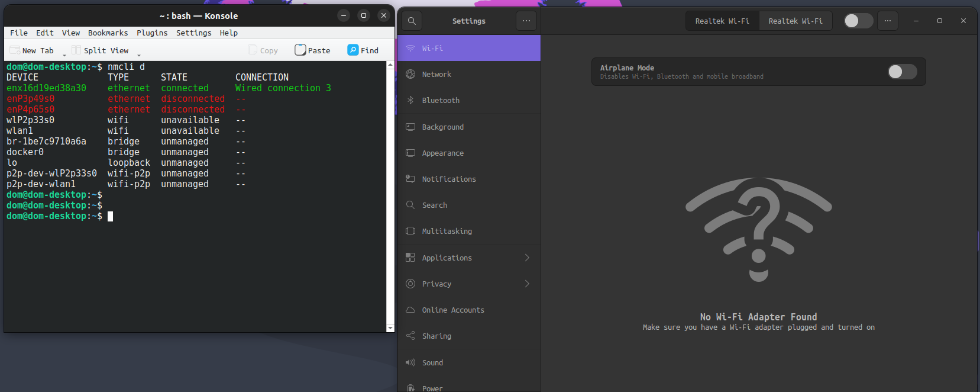Click the Split View button

100,50
